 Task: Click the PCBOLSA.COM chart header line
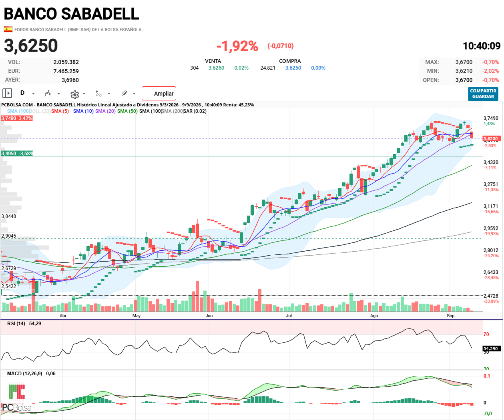[127, 105]
